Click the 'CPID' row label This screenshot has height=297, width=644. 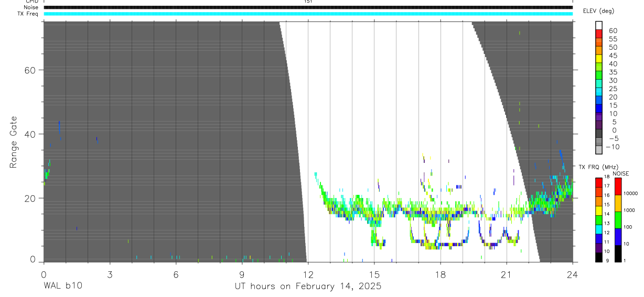click(x=31, y=2)
